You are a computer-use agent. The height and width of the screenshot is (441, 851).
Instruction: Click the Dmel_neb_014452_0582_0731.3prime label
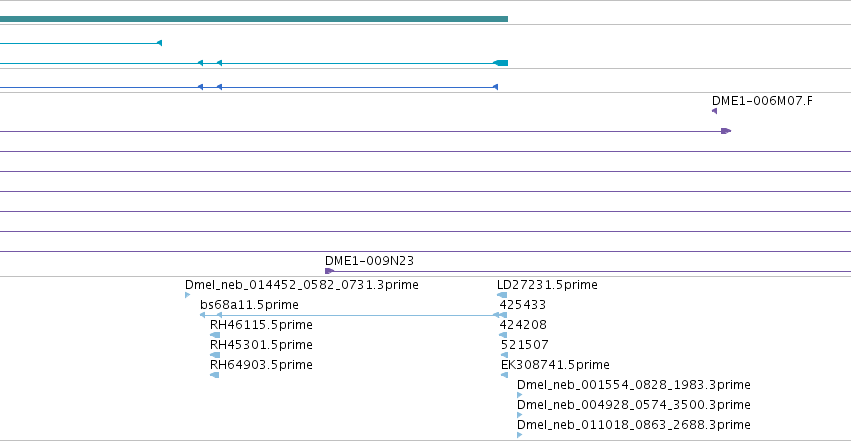302,285
